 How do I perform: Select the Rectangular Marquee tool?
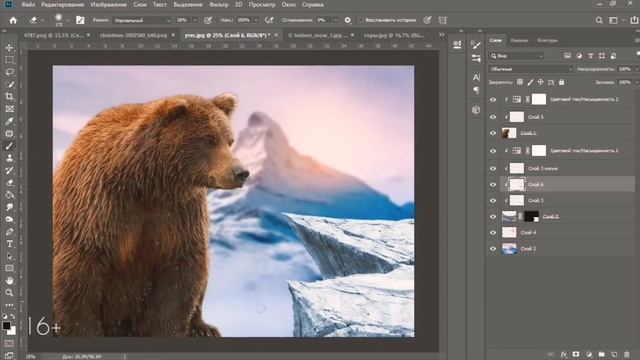[x=9, y=60]
